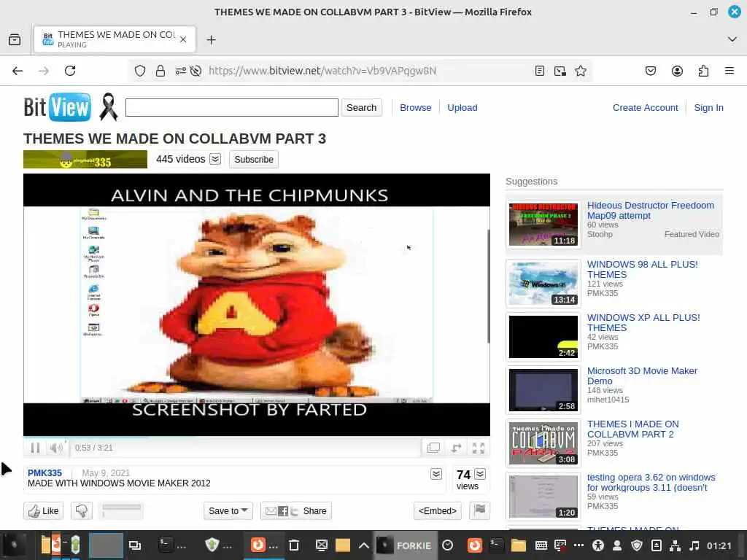
Task: Open the taskbar trash icon
Action: tap(294, 545)
